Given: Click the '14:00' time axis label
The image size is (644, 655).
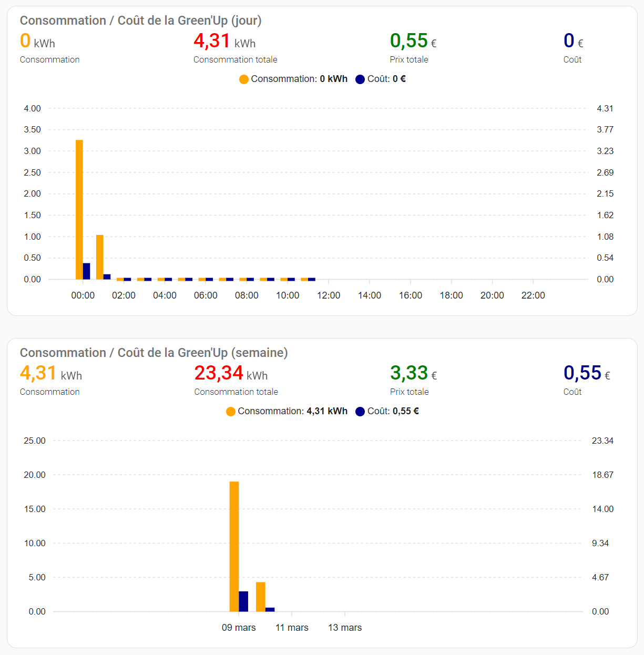Looking at the screenshot, I should (x=370, y=295).
